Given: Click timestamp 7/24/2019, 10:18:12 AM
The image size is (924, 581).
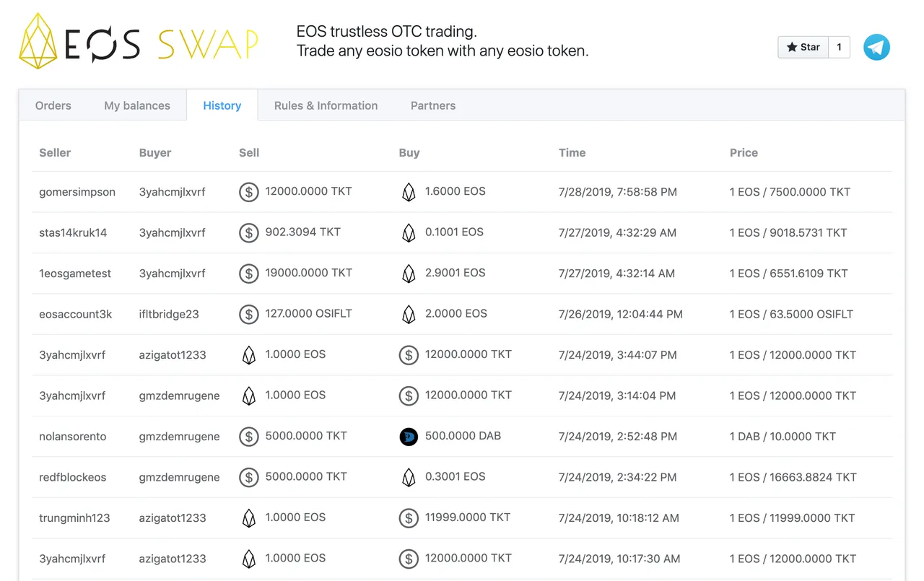Looking at the screenshot, I should (619, 518).
